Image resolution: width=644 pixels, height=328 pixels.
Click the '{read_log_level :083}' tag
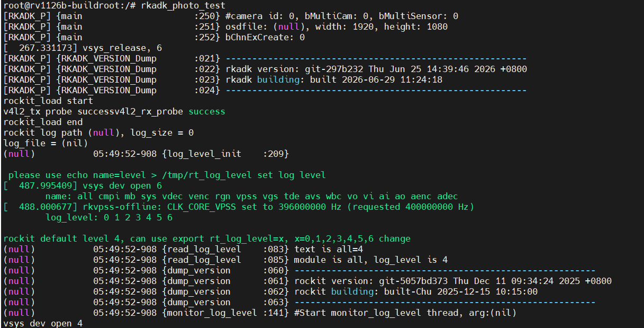[x=225, y=249]
